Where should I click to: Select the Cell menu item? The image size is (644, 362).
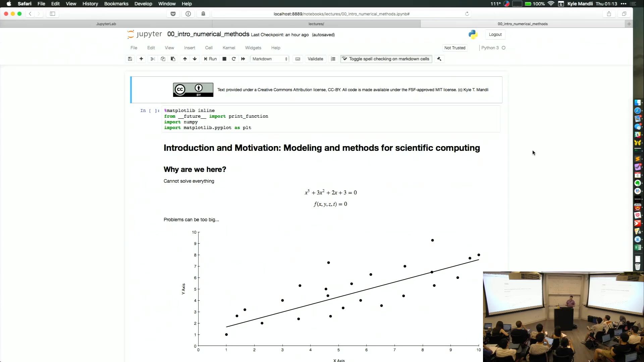point(208,47)
